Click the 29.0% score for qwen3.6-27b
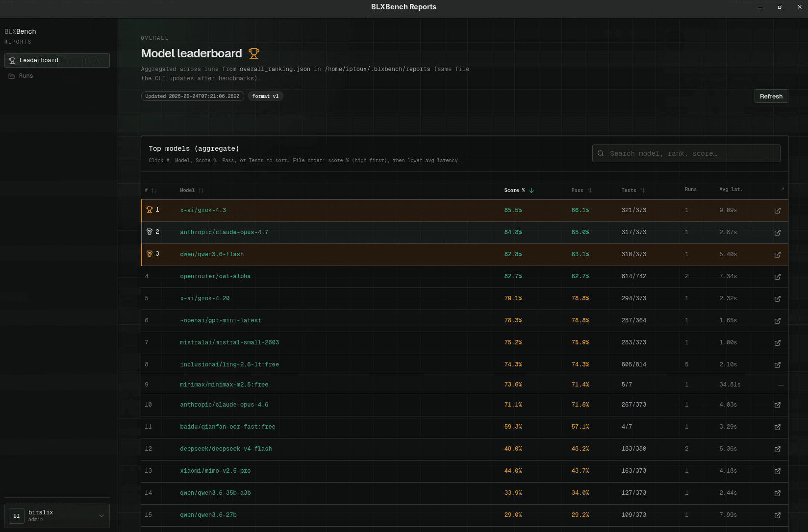The image size is (808, 532). point(513,515)
